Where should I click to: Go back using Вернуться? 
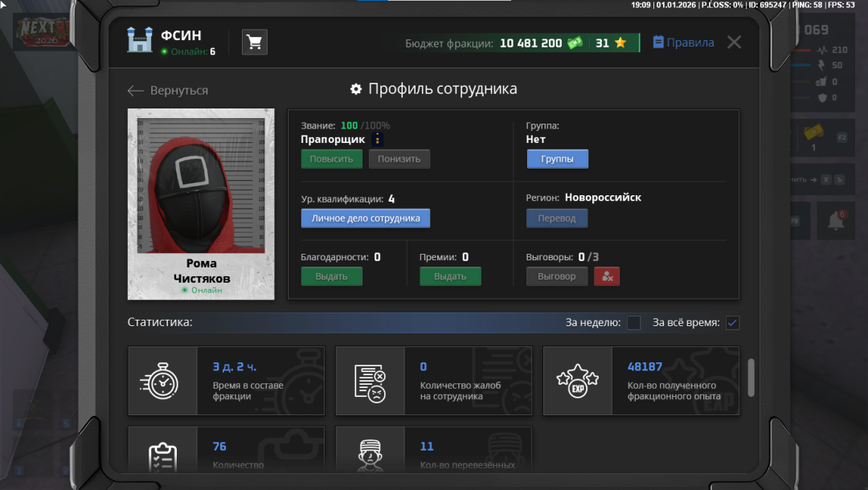tap(168, 91)
